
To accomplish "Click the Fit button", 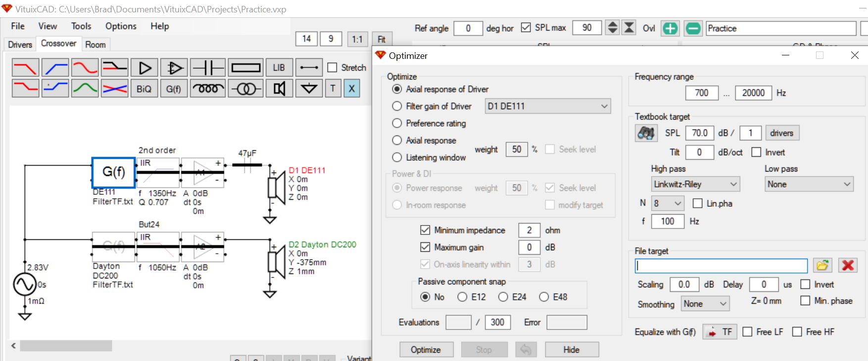I will click(382, 39).
